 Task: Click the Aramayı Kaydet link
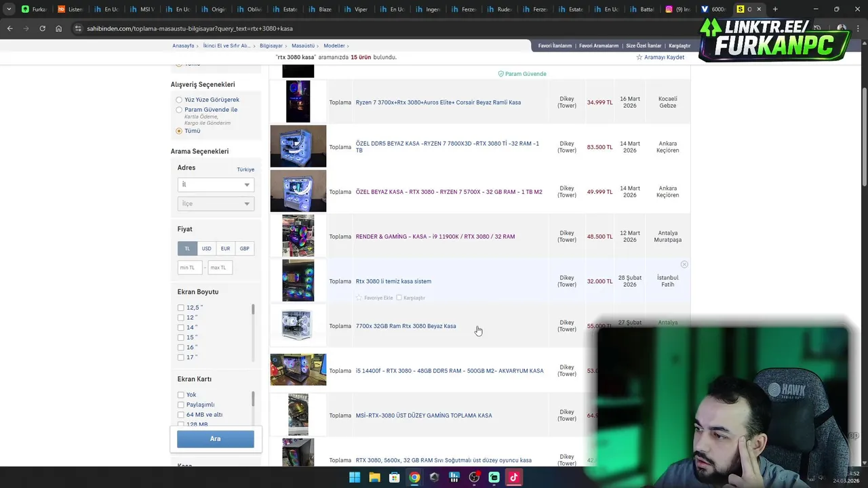[664, 58]
